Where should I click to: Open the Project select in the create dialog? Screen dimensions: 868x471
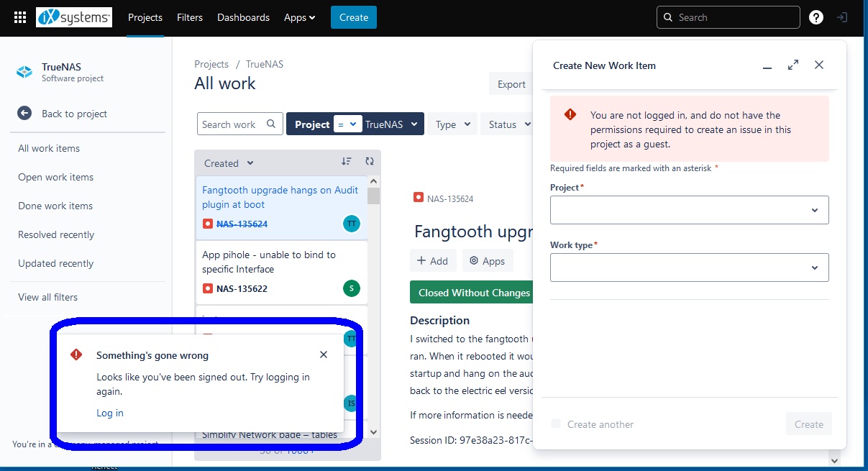(689, 210)
